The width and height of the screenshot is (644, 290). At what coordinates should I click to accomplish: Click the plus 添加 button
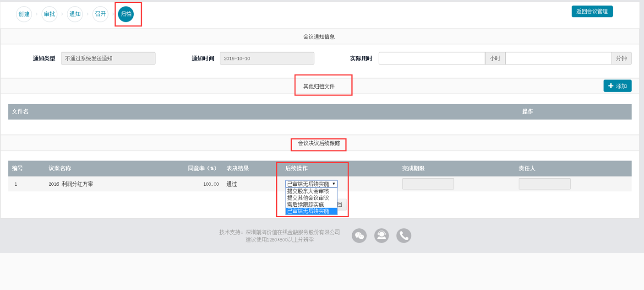click(617, 86)
